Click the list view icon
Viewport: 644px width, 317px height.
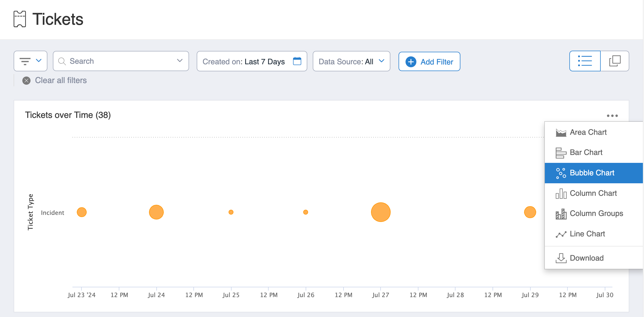[585, 61]
